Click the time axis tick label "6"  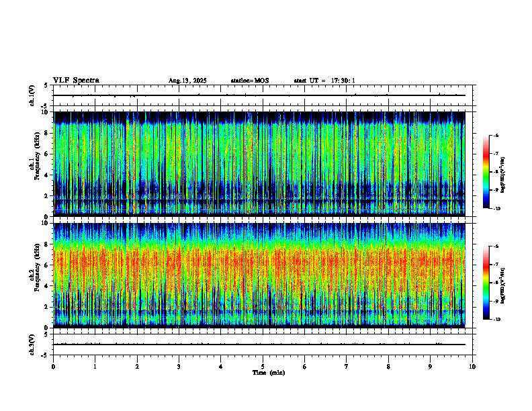click(x=305, y=367)
